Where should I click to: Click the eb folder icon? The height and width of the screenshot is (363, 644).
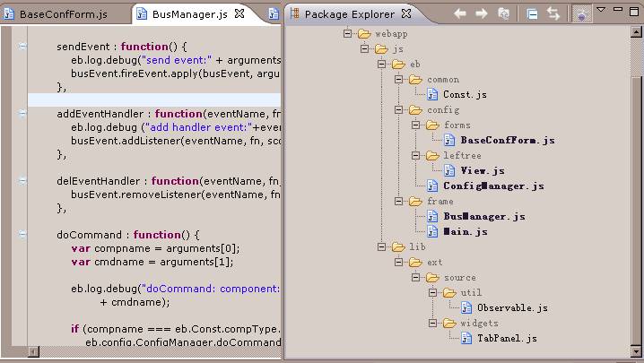point(398,64)
